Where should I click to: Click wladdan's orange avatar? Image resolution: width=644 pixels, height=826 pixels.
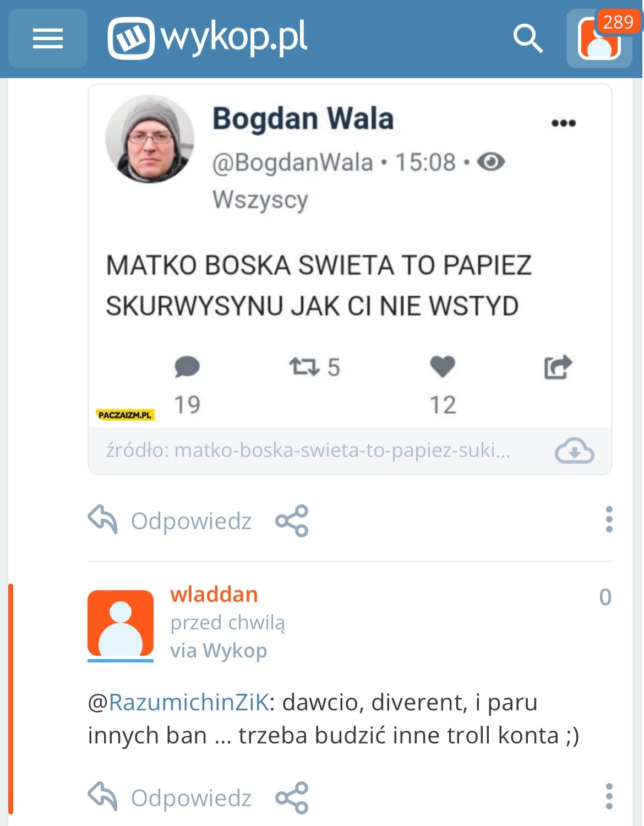pyautogui.click(x=121, y=623)
